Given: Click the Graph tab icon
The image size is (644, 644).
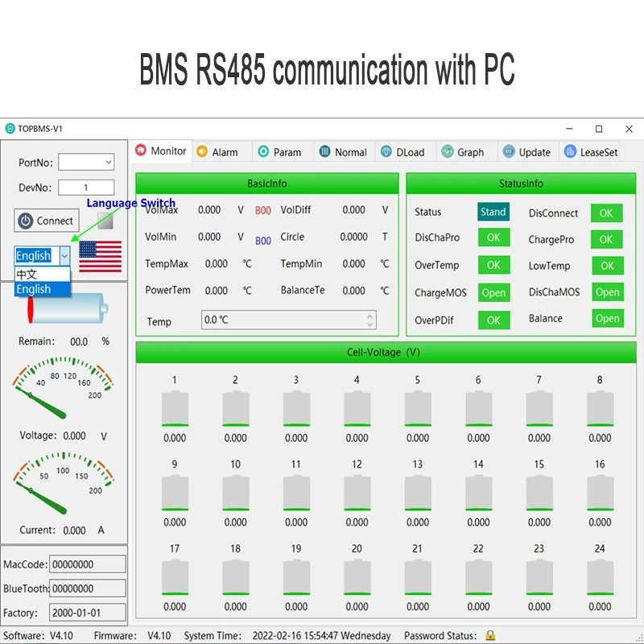Looking at the screenshot, I should point(448,151).
